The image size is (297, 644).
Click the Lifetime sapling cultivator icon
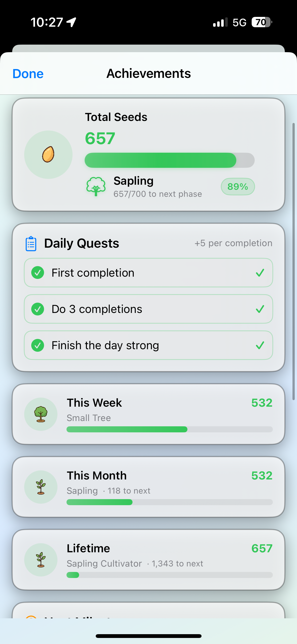(x=41, y=560)
